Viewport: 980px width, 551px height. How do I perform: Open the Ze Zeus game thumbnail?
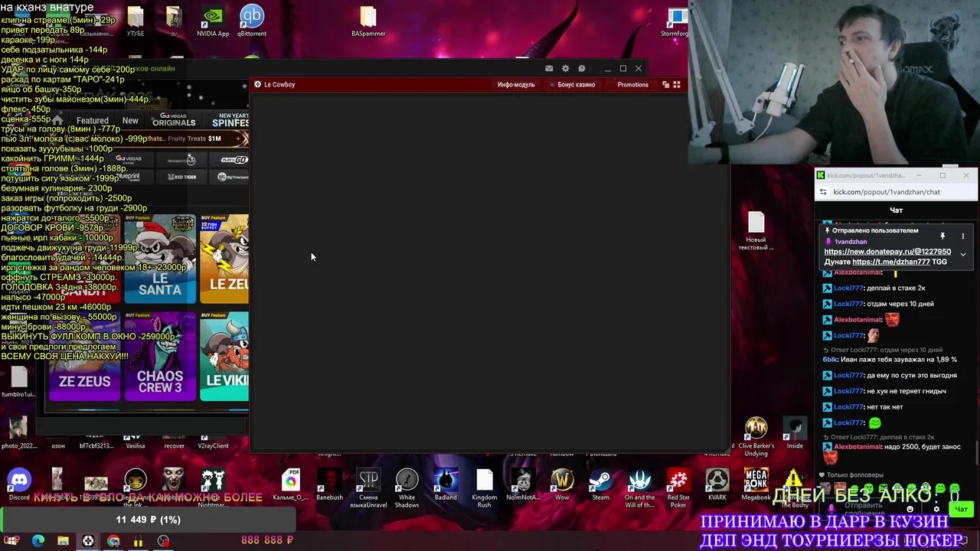(84, 357)
